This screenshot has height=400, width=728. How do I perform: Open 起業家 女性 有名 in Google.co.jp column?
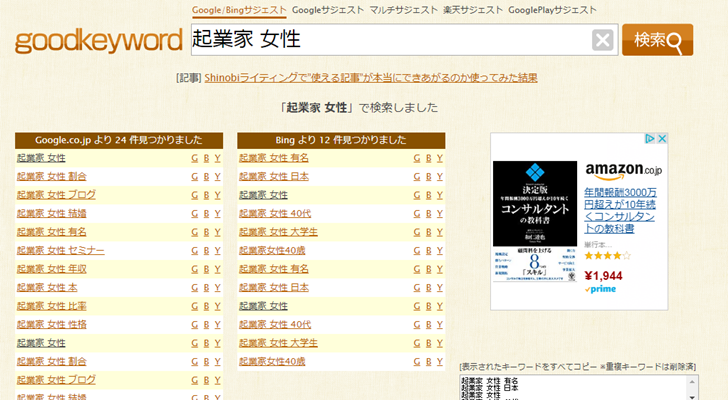[52, 232]
